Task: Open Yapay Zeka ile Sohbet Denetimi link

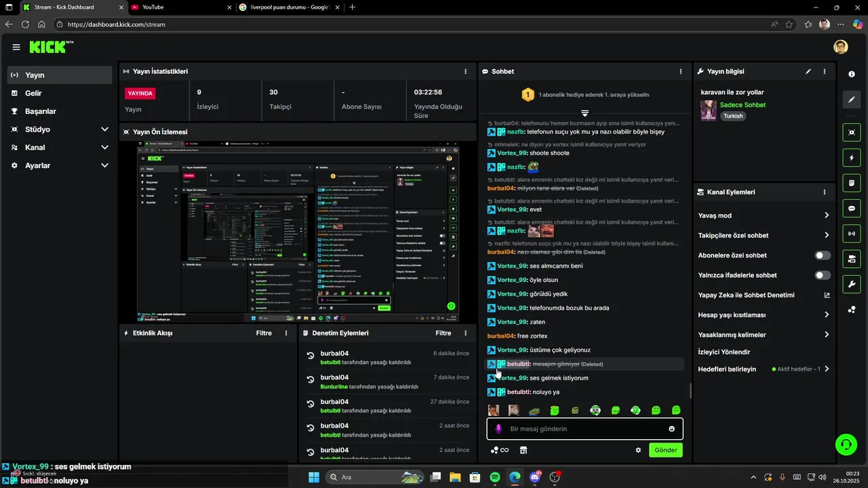Action: coord(764,295)
